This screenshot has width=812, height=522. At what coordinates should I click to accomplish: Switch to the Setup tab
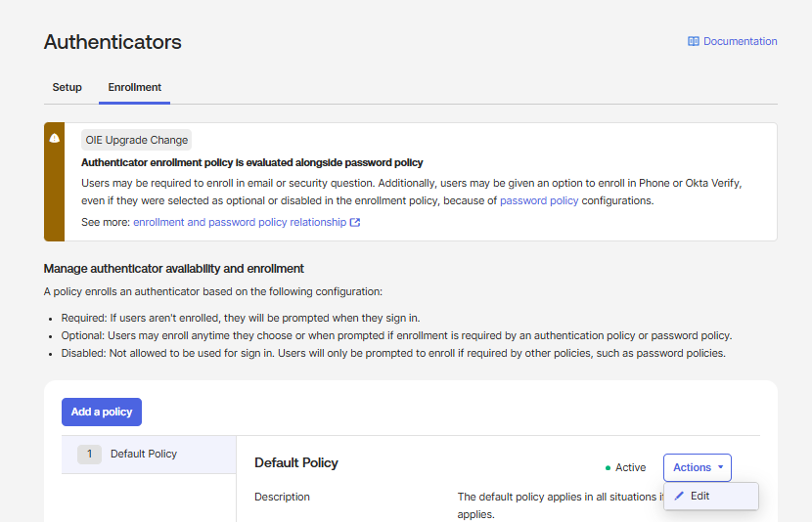[x=68, y=87]
